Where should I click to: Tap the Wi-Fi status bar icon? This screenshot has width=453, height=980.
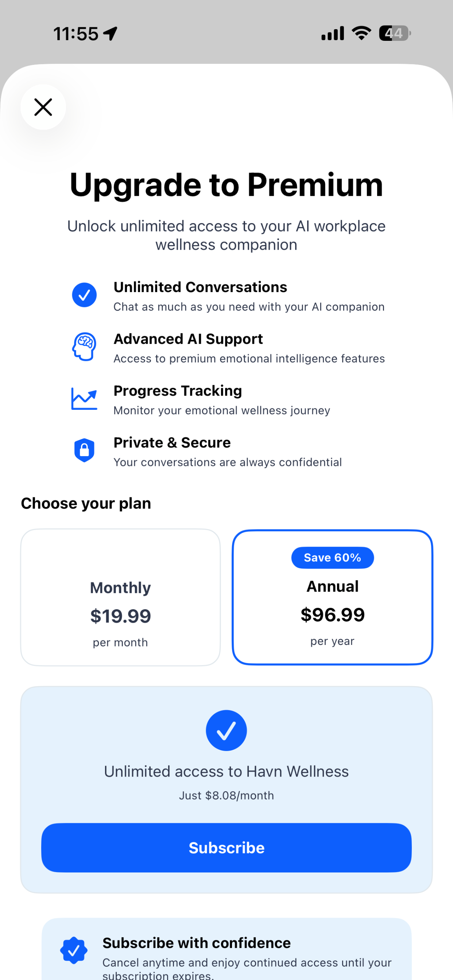361,33
